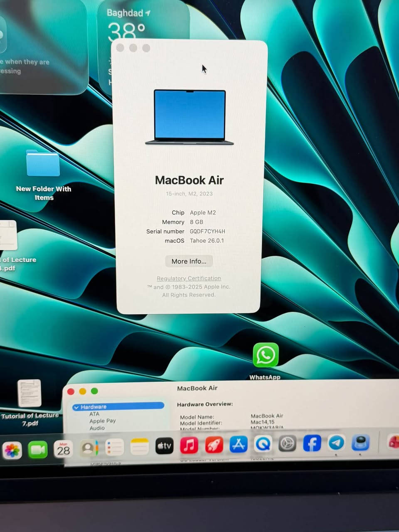This screenshot has height=532, width=399.
Task: Click the macOS value Tahoe 26.0.1
Action: point(207,241)
